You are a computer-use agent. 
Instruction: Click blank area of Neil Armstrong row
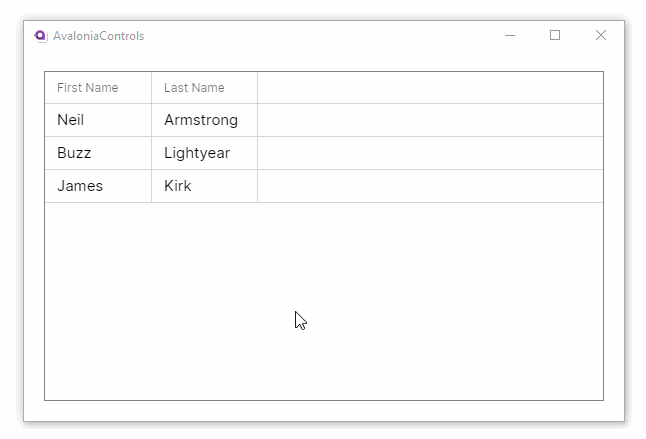tap(430, 120)
